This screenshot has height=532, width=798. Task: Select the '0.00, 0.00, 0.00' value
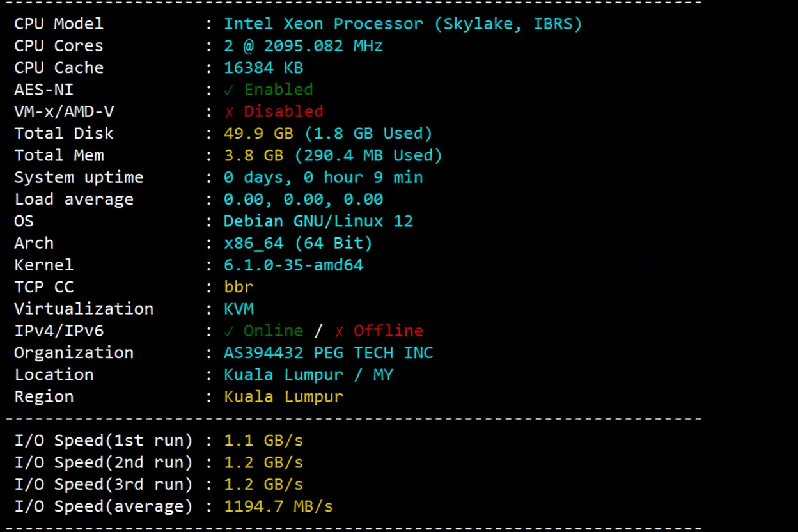pyautogui.click(x=303, y=199)
